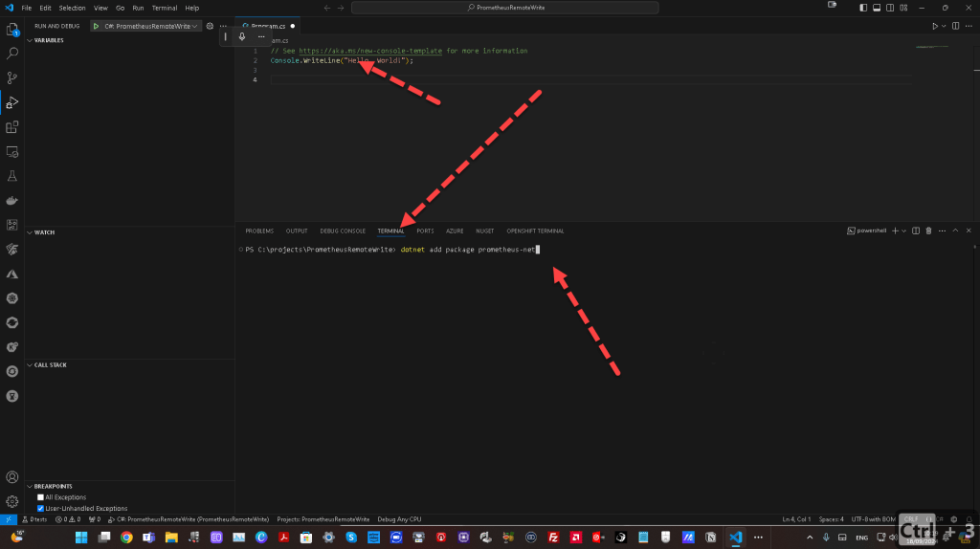The height and width of the screenshot is (549, 980).
Task: Toggle primary side bar layout icon
Action: pos(863,8)
